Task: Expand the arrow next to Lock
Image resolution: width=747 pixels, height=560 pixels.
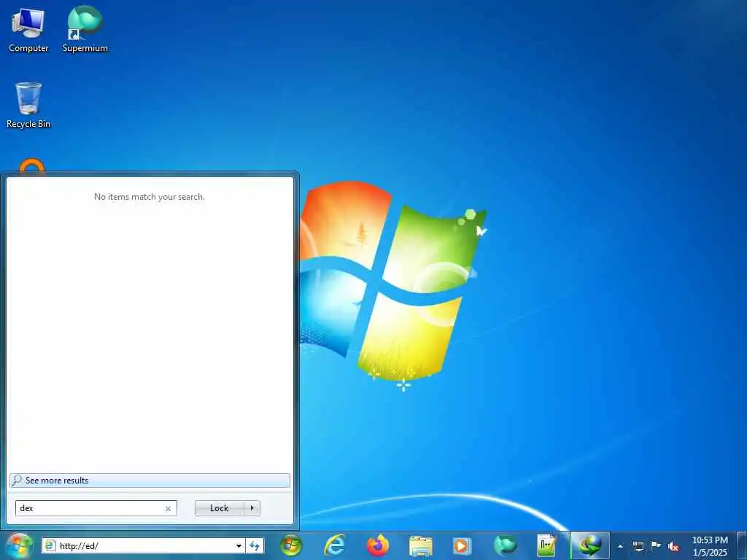Action: [x=252, y=508]
